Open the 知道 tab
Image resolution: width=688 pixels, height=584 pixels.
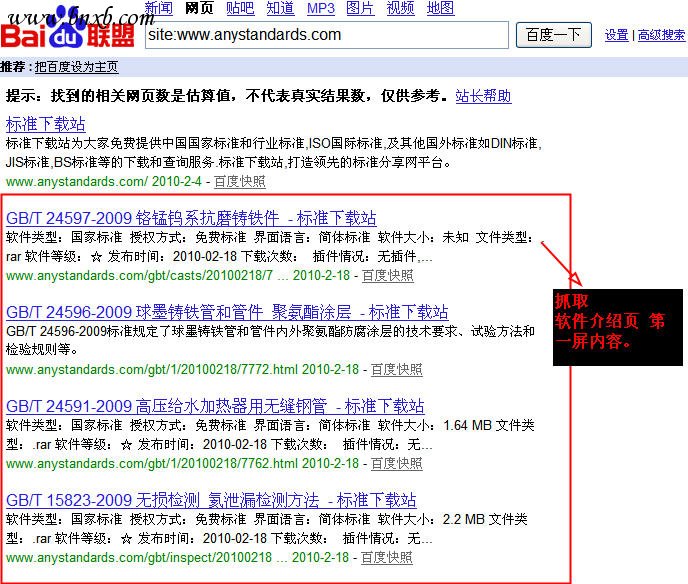point(280,8)
